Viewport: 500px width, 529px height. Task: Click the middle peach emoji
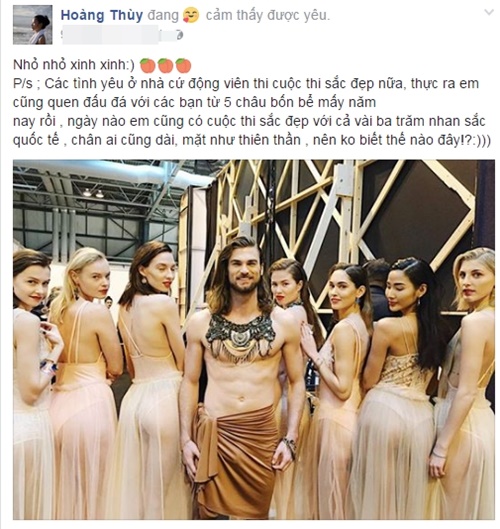pos(166,65)
